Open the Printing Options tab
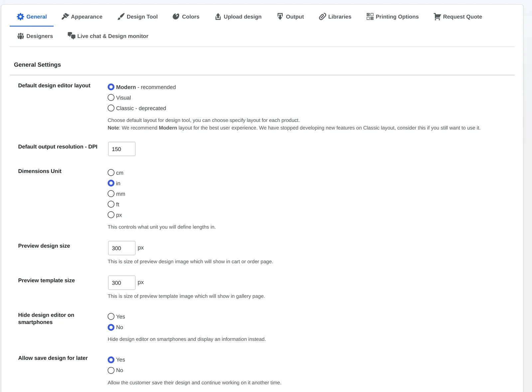The image size is (532, 392). tap(392, 17)
